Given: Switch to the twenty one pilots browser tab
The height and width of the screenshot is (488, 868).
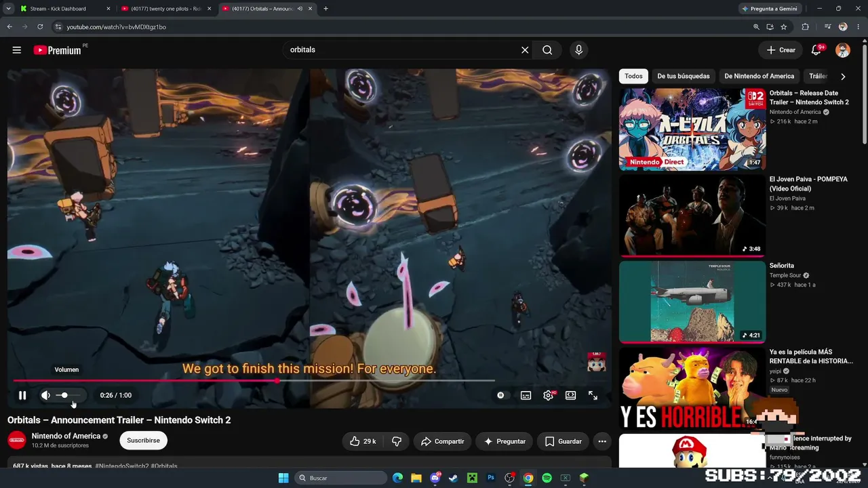Looking at the screenshot, I should 167,9.
